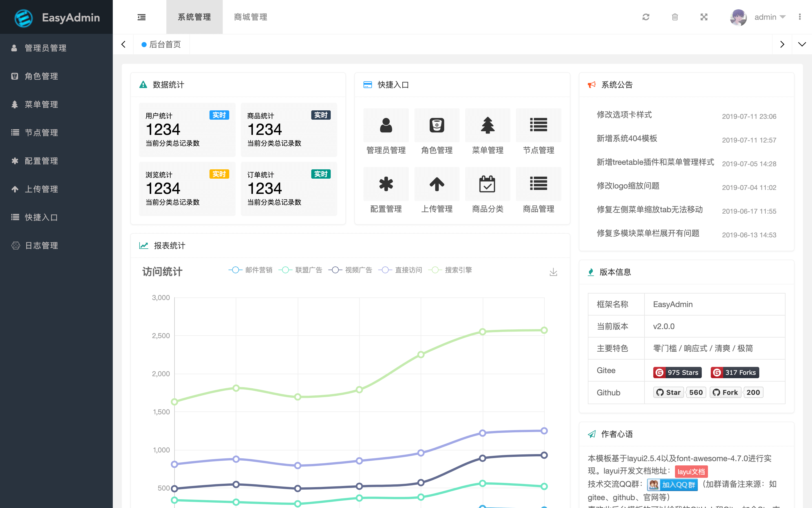
Task: Open announcement 修复多模块菜单栏展开有问题
Action: coord(648,233)
